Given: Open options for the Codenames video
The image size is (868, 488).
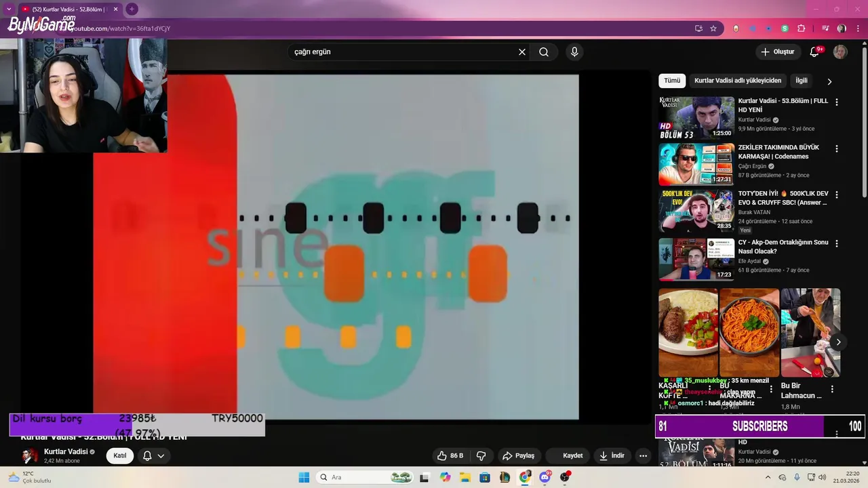Looking at the screenshot, I should click(836, 148).
